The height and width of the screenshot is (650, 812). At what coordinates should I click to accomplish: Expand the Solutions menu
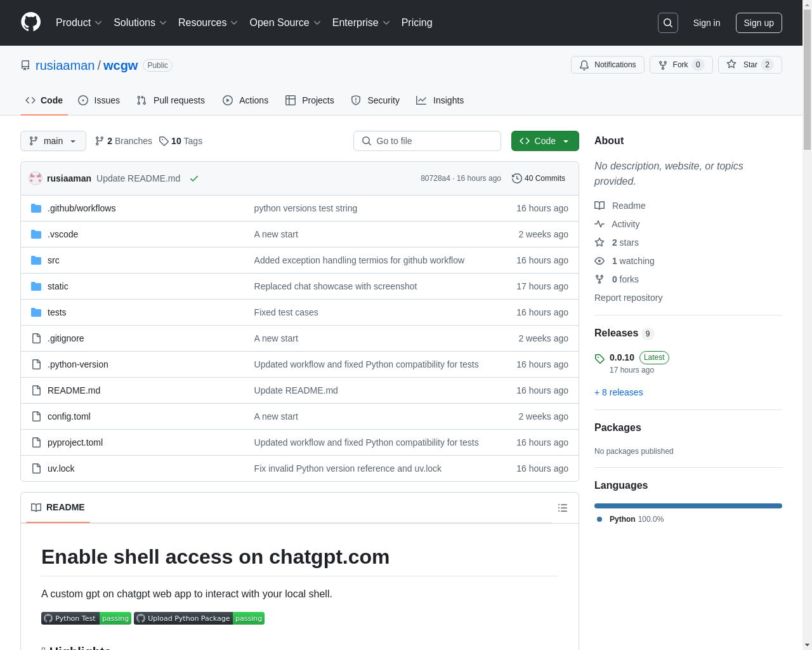(x=140, y=23)
